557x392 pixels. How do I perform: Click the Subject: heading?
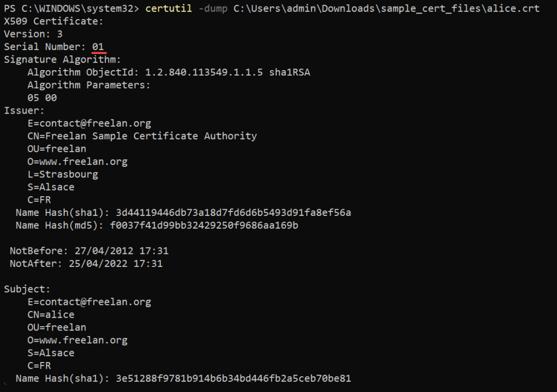tap(27, 289)
